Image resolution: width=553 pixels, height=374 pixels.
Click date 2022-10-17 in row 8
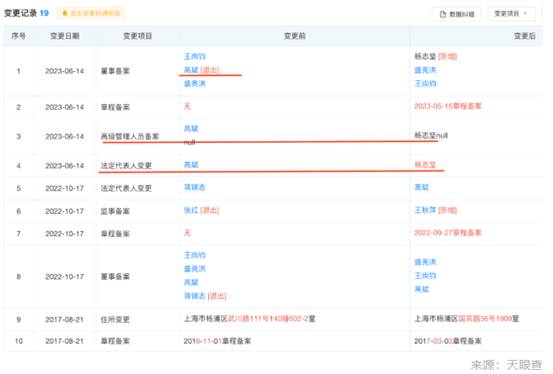(x=65, y=277)
